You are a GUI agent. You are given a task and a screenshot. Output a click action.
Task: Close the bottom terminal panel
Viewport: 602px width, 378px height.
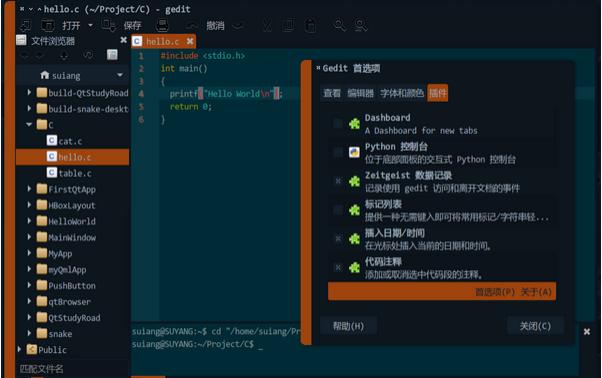[587, 332]
